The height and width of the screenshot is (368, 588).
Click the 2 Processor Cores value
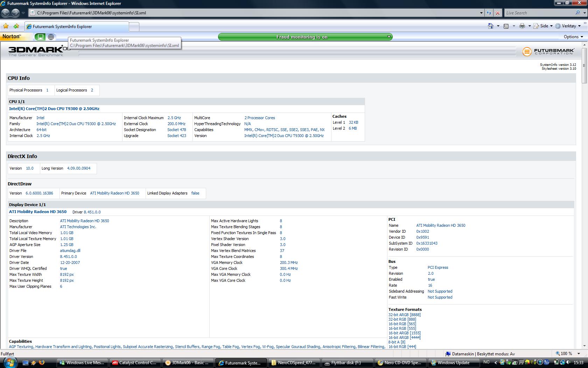(x=260, y=118)
